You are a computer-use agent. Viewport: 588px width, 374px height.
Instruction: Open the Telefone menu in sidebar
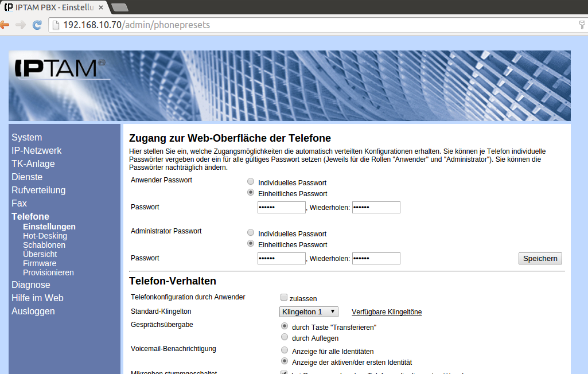[30, 216]
